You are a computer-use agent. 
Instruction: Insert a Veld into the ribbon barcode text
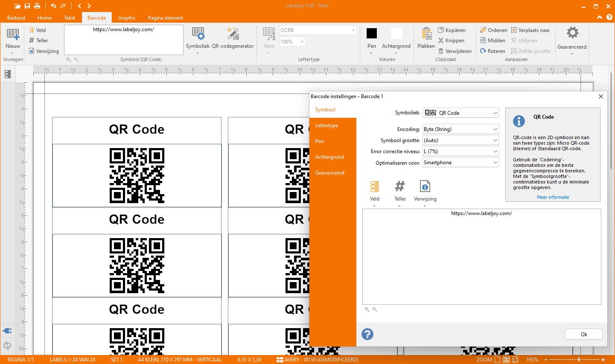click(37, 30)
